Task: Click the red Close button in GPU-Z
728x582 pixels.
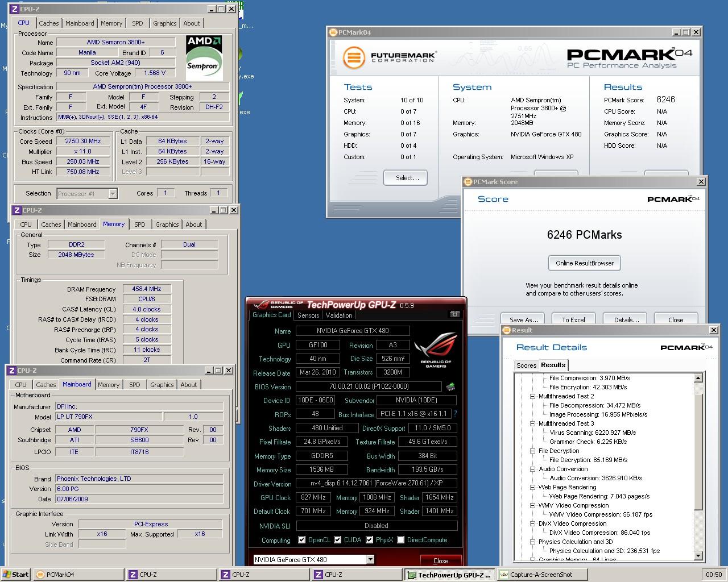Action: pos(441,560)
